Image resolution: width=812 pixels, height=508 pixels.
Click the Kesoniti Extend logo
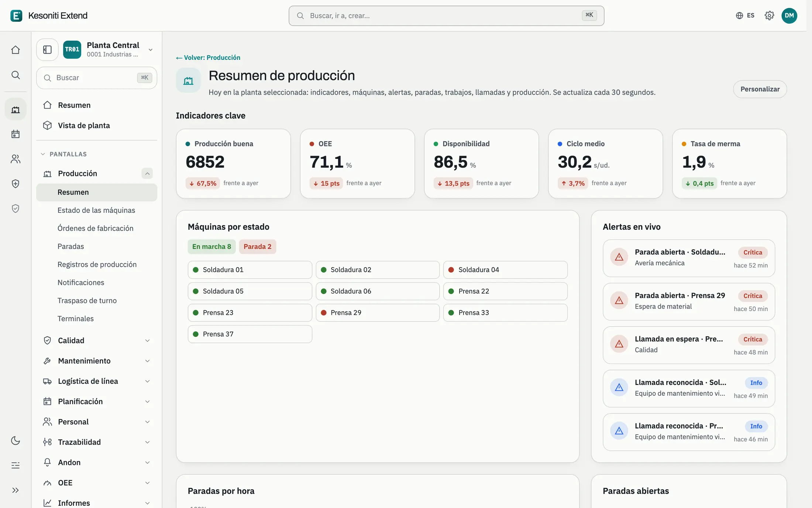[x=49, y=16]
